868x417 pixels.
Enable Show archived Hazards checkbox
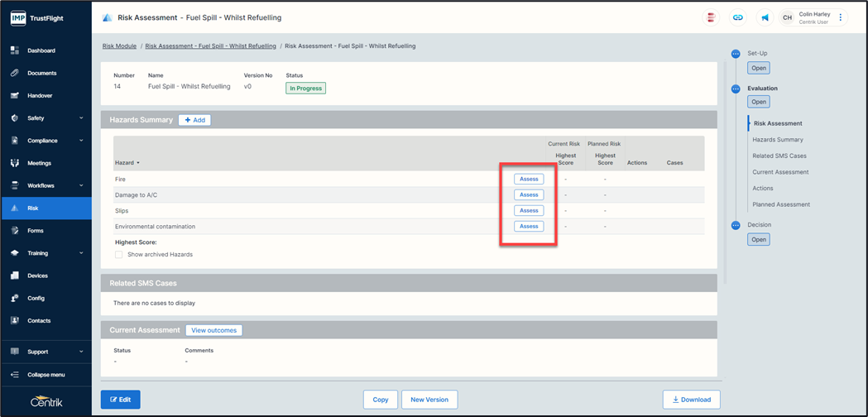[x=119, y=255]
